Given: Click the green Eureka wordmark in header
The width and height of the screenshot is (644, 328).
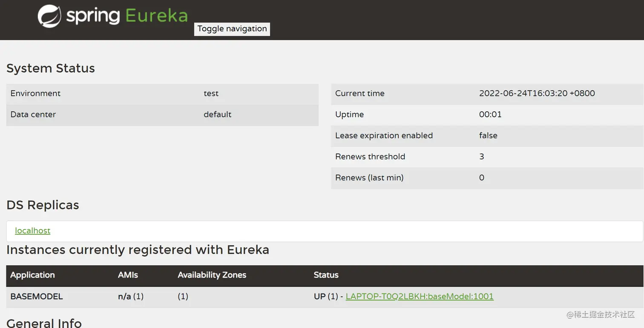Looking at the screenshot, I should pyautogui.click(x=156, y=16).
